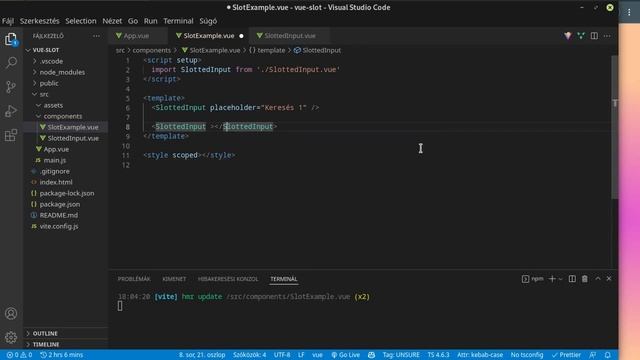The image size is (640, 360).
Task: Click the explorer more actions ellipsis
Action: [96, 36]
